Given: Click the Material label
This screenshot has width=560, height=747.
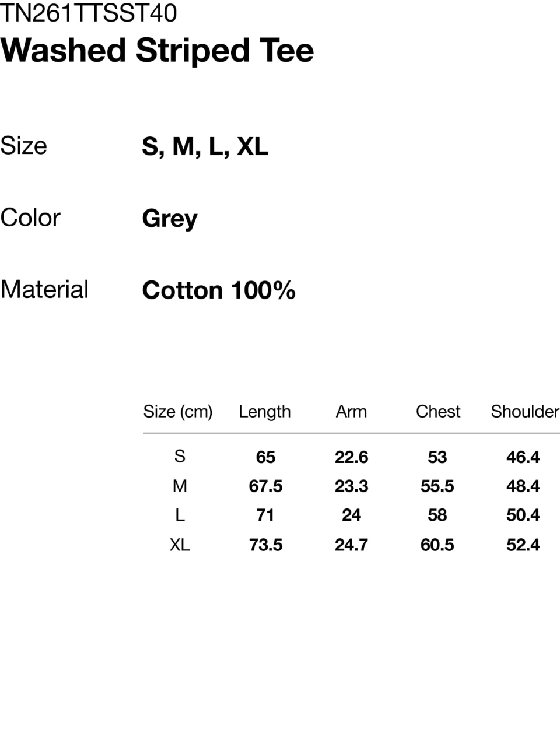Looking at the screenshot, I should 45,289.
